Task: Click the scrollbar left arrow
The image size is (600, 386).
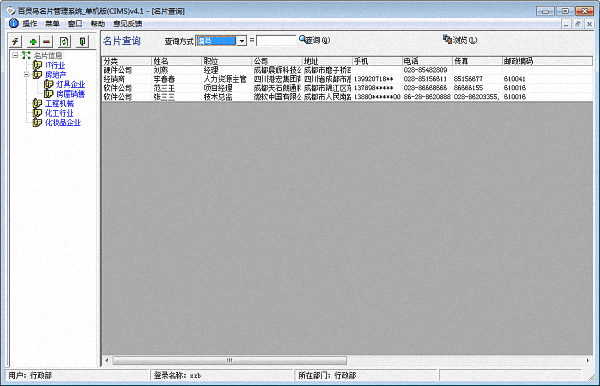Action: point(107,360)
